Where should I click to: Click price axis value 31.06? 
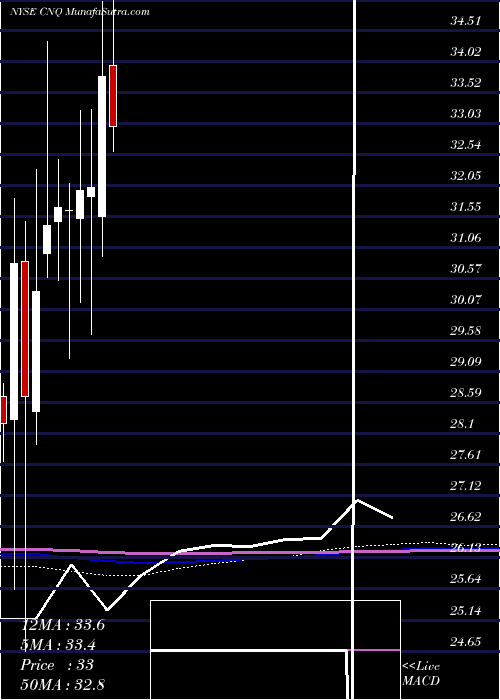coord(465,238)
